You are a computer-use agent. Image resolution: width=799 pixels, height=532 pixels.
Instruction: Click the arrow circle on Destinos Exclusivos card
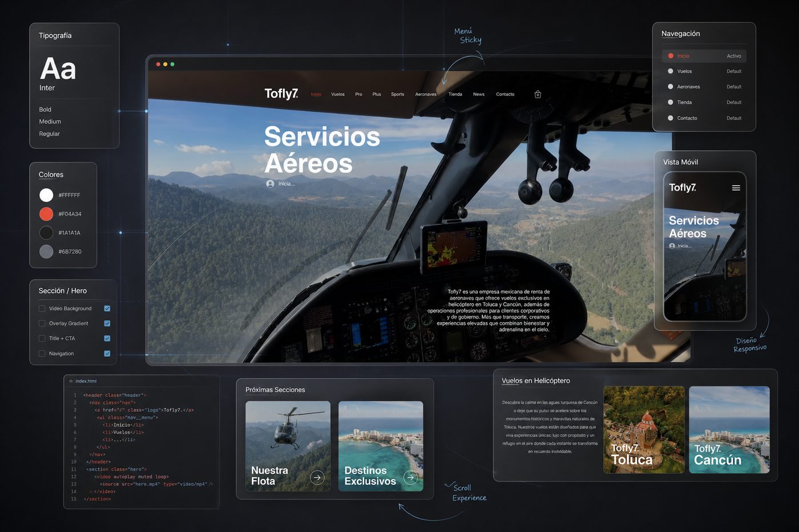[x=410, y=477]
